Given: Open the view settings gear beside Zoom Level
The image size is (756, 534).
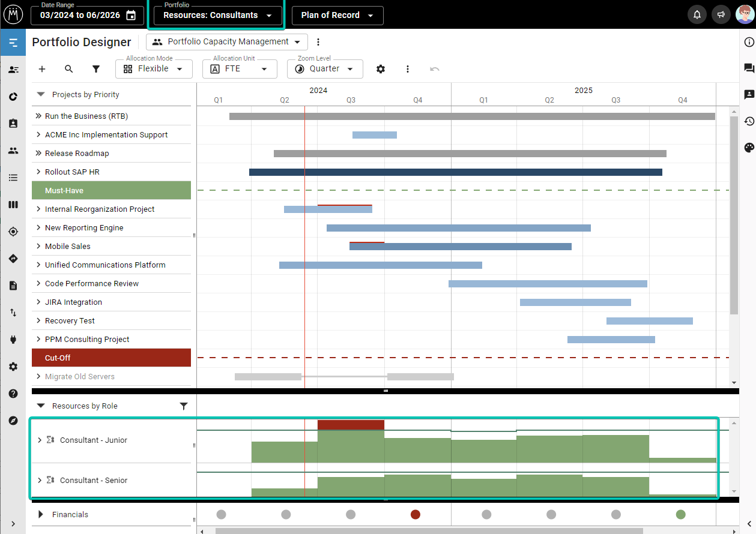Looking at the screenshot, I should 381,69.
